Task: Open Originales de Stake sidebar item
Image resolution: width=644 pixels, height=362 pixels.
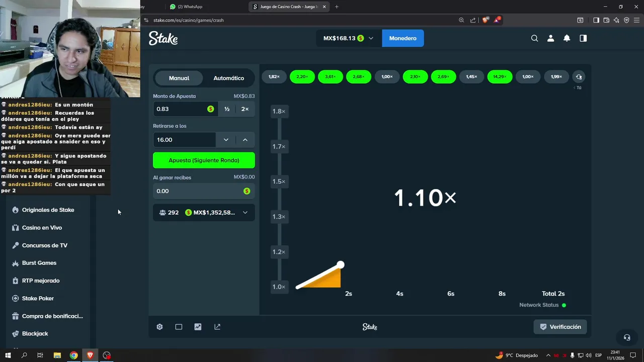Action: (x=48, y=210)
